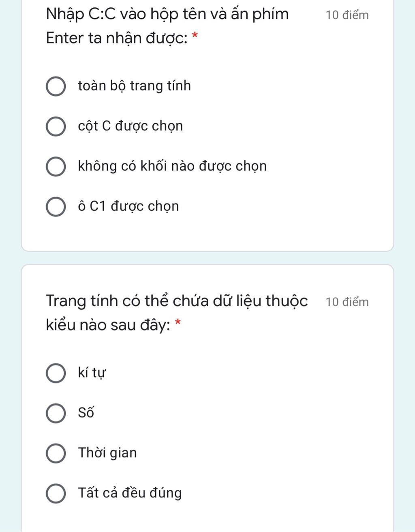Click the 'Tất cả đều đúng' answer label
The image size is (415, 532).
pos(130,493)
